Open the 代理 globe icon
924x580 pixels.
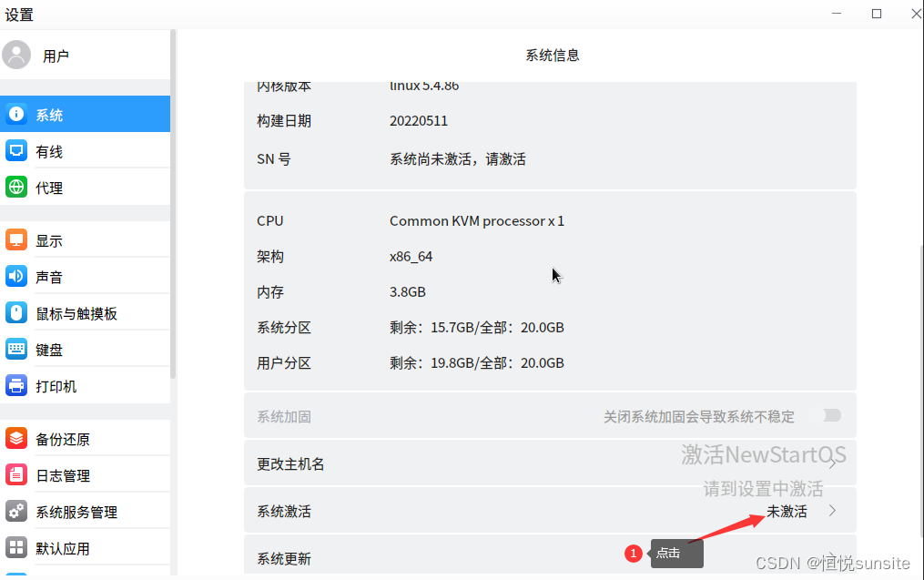(x=16, y=187)
